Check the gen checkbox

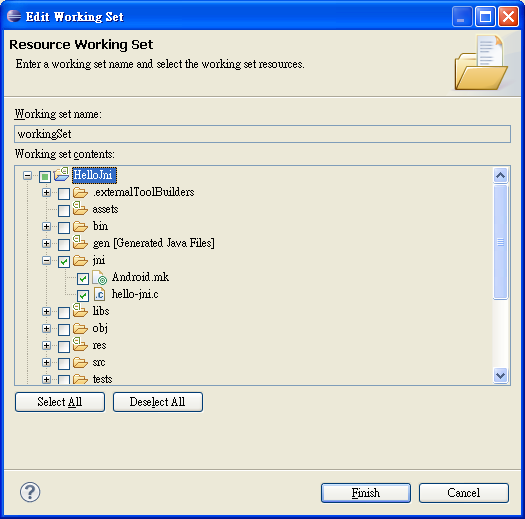pos(64,245)
